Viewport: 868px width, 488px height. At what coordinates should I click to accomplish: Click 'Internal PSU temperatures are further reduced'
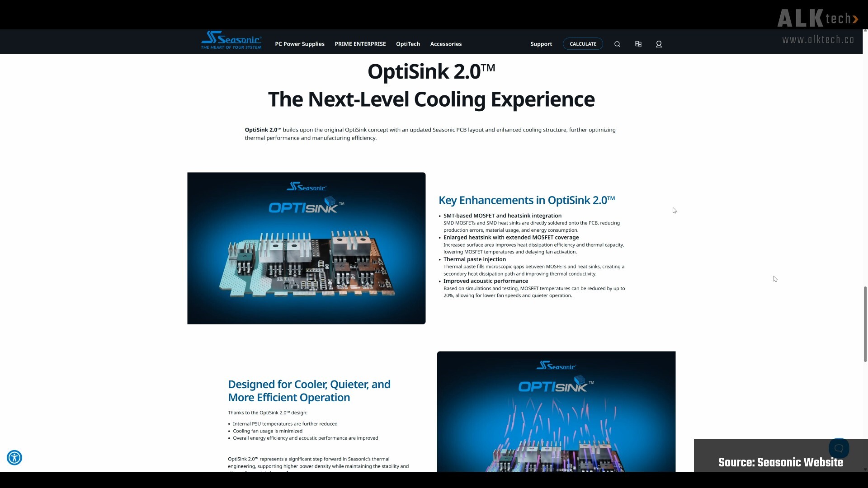(285, 424)
